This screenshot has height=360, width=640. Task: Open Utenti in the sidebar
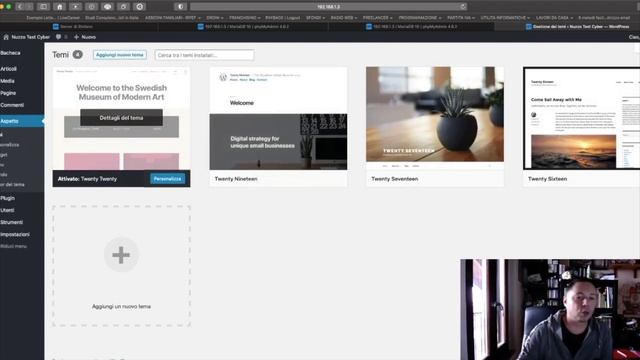(7, 210)
